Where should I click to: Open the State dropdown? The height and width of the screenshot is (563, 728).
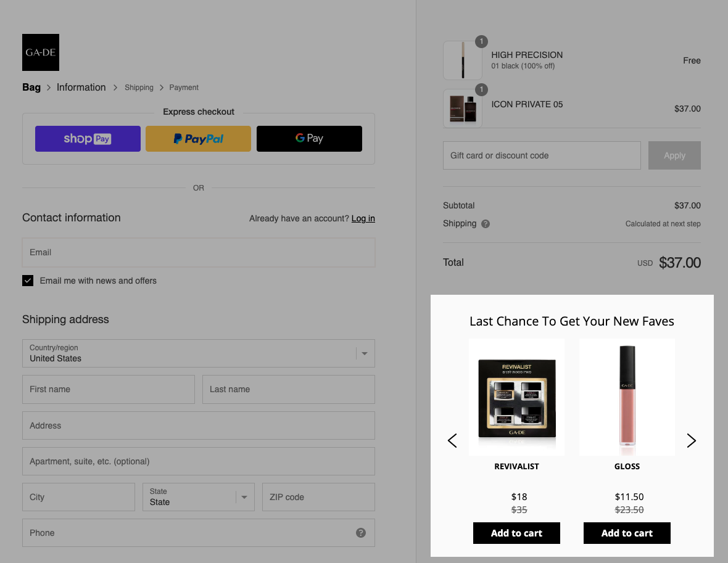point(199,497)
